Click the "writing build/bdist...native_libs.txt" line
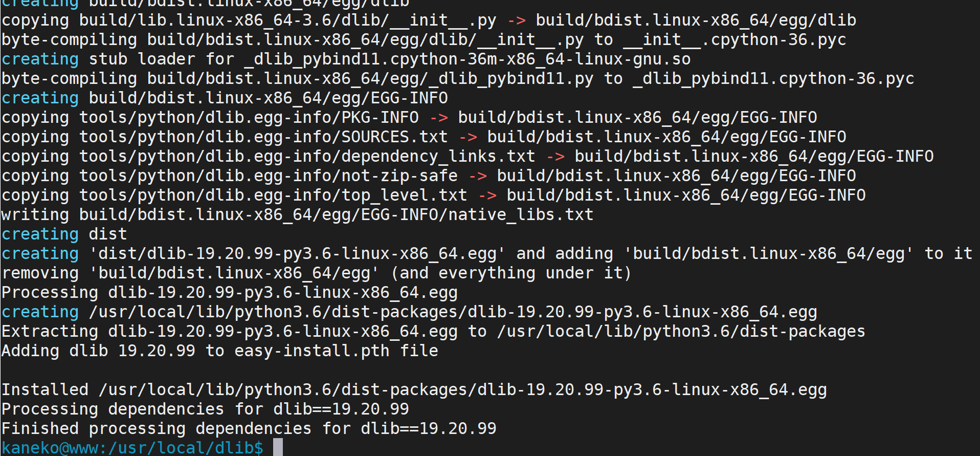Viewport: 980px width, 456px height. click(x=298, y=214)
